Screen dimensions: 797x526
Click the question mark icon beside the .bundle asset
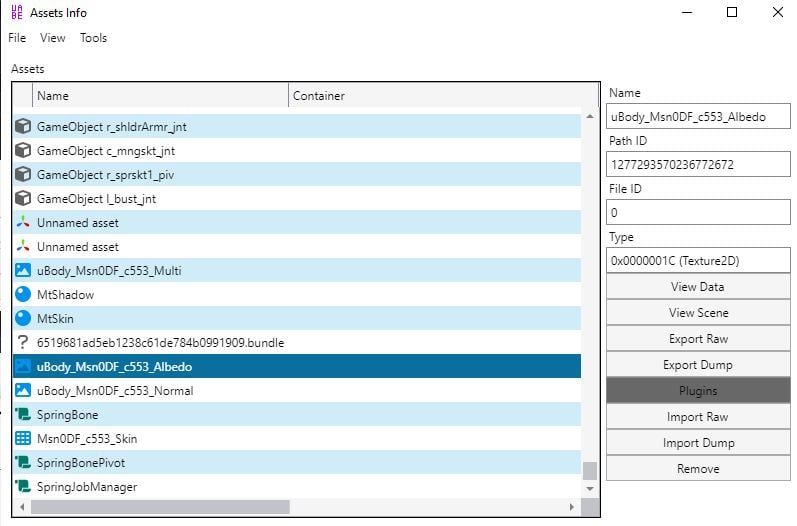23,342
